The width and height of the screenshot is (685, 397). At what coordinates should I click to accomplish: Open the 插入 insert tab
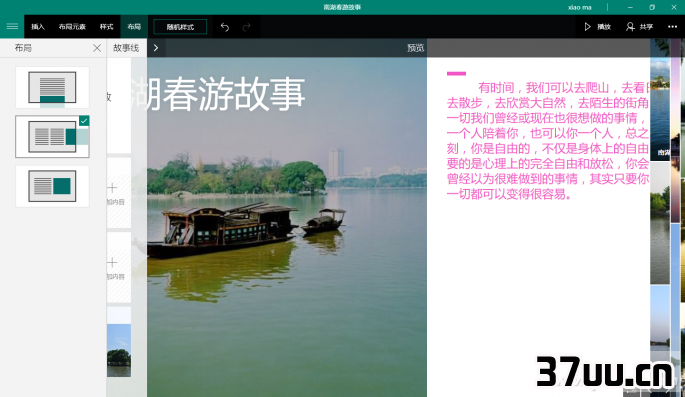click(38, 27)
